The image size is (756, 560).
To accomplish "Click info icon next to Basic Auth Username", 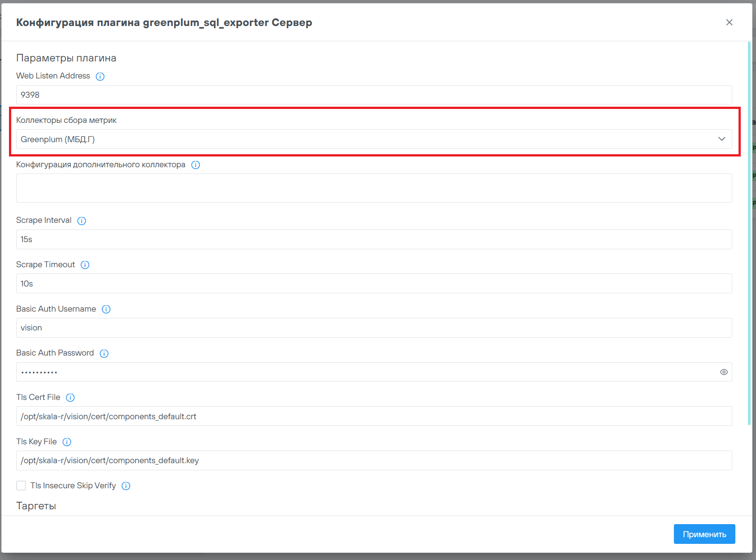I will (x=106, y=309).
